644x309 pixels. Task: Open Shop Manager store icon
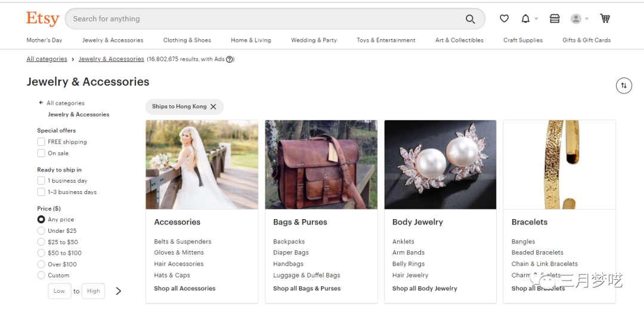pyautogui.click(x=555, y=19)
